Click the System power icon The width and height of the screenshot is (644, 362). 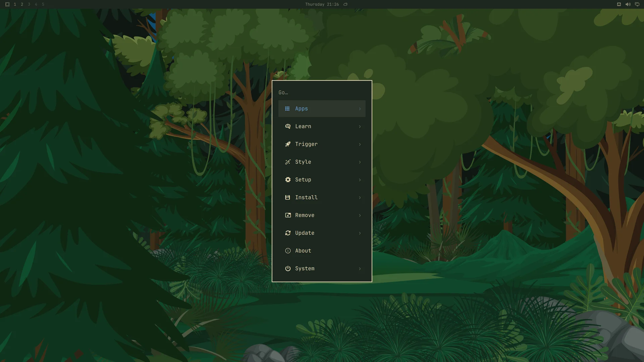(288, 268)
